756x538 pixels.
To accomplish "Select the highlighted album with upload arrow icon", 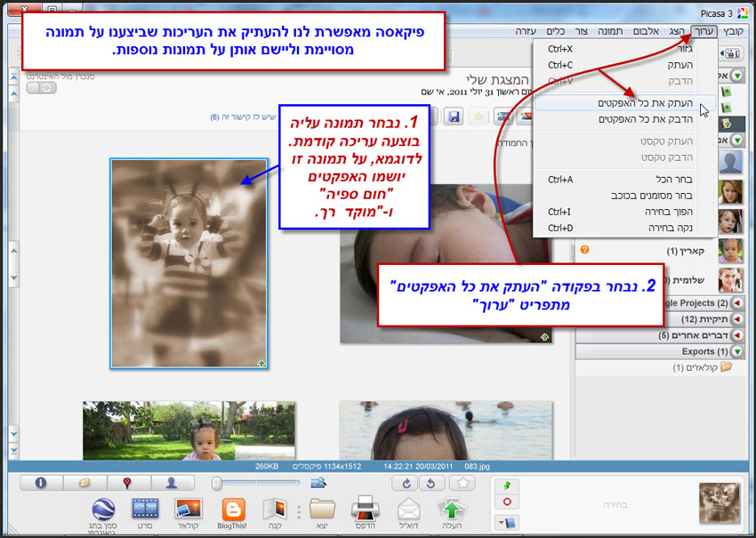I will (731, 124).
